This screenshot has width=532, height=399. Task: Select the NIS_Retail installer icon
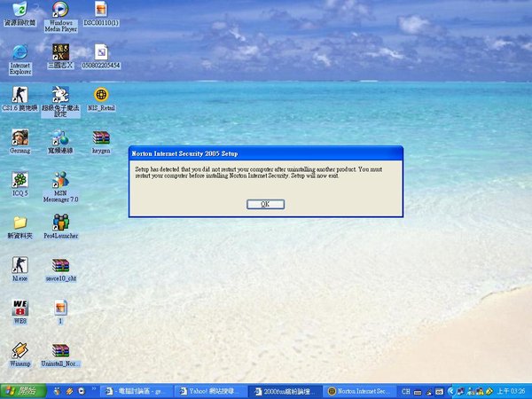[101, 95]
